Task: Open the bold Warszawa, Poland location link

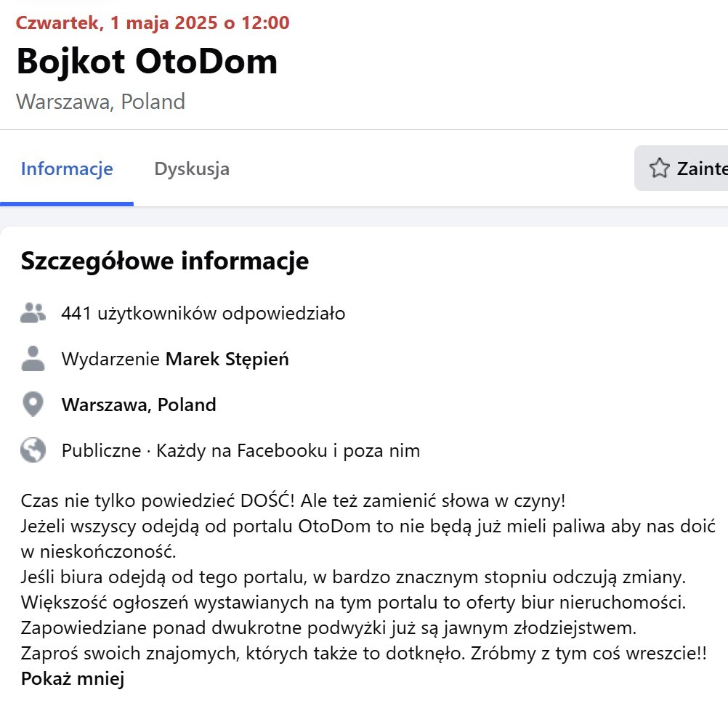Action: (139, 405)
